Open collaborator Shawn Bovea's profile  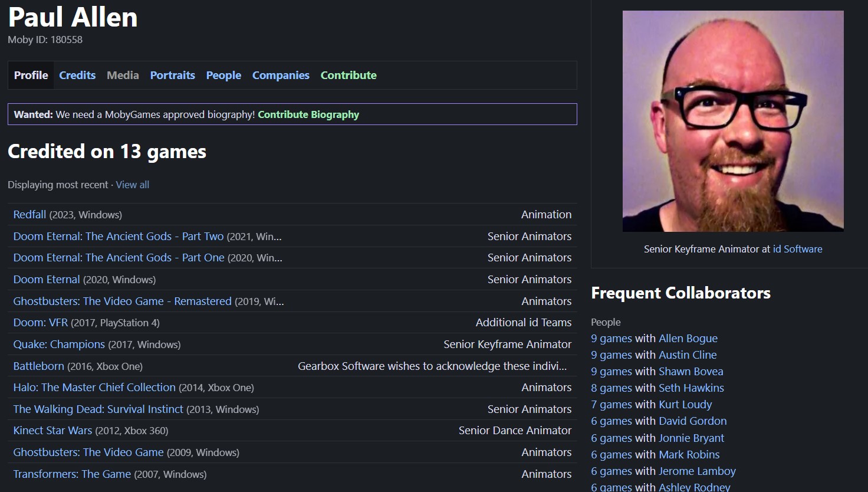(x=691, y=372)
